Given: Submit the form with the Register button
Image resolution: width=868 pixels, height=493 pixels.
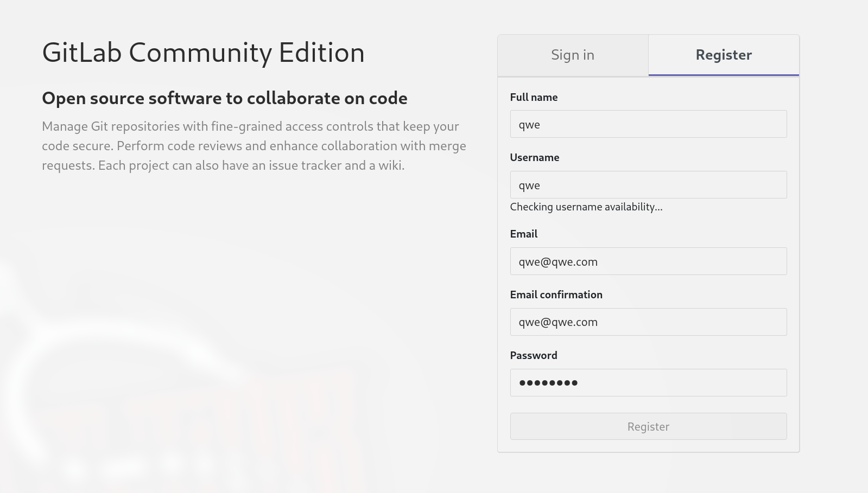Looking at the screenshot, I should 648,426.
